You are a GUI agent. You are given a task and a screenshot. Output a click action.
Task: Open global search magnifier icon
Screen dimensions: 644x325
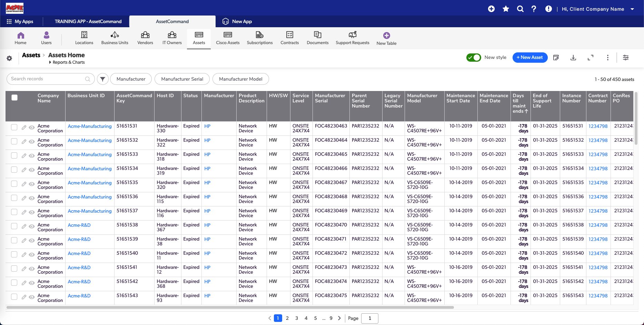(x=520, y=9)
